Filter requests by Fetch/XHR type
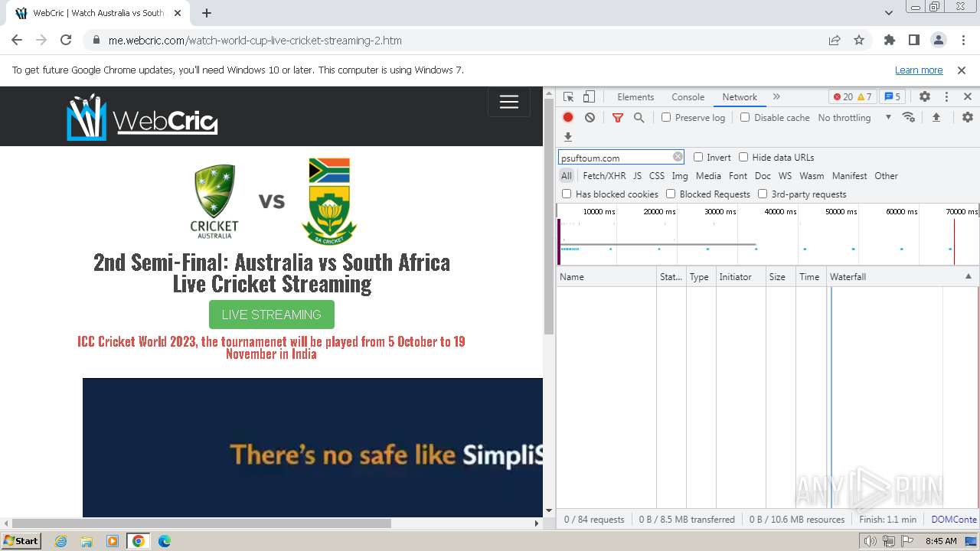The width and height of the screenshot is (980, 551). click(x=604, y=176)
